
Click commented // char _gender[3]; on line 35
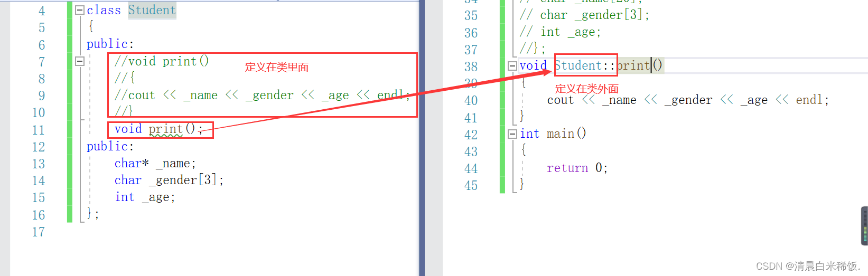click(584, 15)
